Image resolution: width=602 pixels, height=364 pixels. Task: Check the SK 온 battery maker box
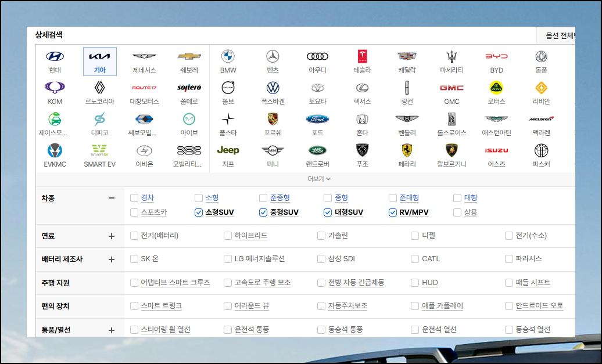134,259
